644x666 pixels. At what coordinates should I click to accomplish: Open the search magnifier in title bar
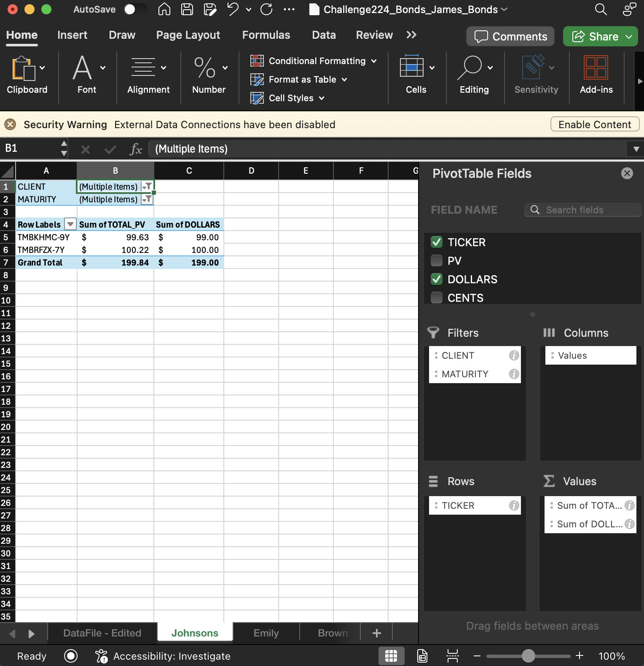[601, 9]
